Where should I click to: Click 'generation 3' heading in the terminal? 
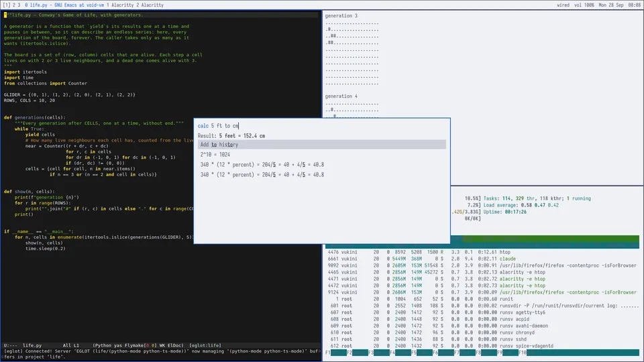341,15
